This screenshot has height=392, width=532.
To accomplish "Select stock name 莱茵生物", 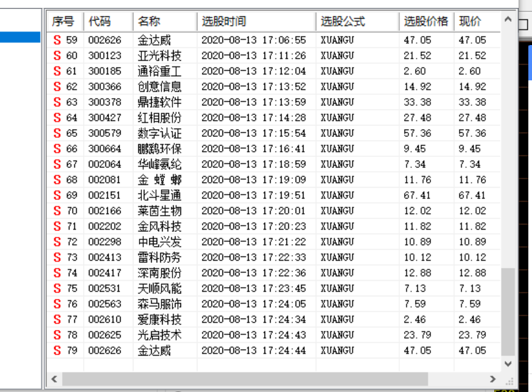I will [160, 211].
